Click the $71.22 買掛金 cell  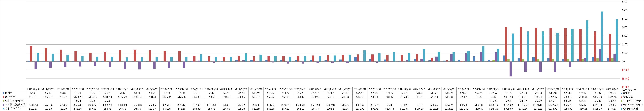509,93
